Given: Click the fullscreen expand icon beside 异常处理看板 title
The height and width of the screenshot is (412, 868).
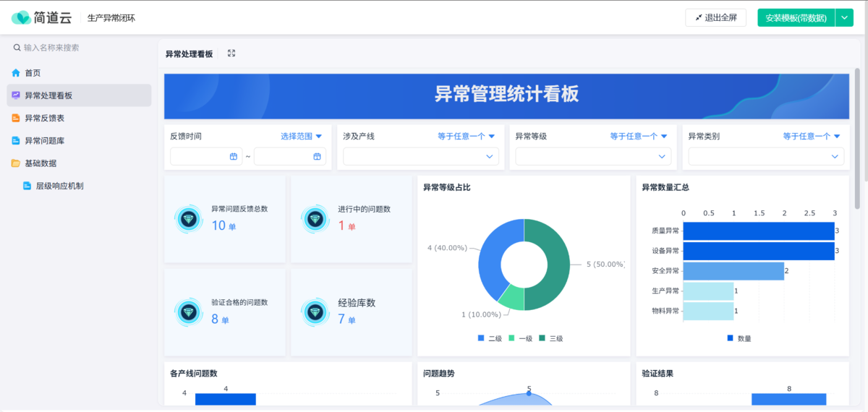Looking at the screenshot, I should point(231,53).
